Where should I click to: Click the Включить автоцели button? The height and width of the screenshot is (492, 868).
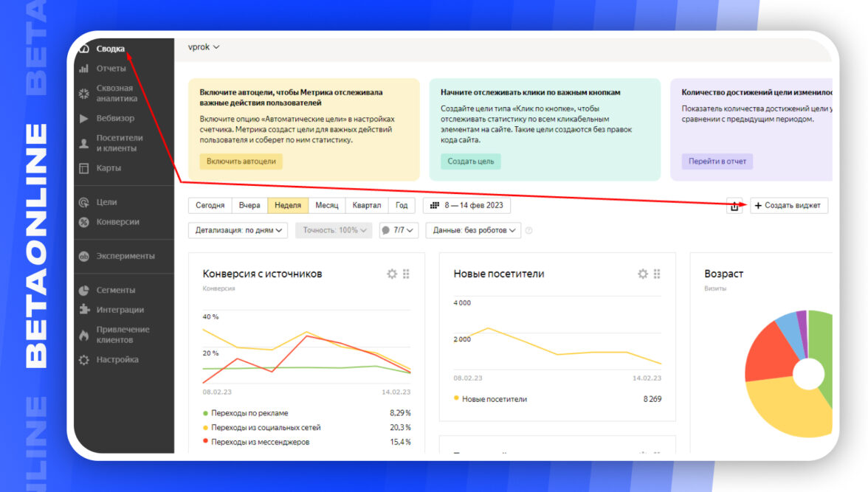(x=241, y=161)
